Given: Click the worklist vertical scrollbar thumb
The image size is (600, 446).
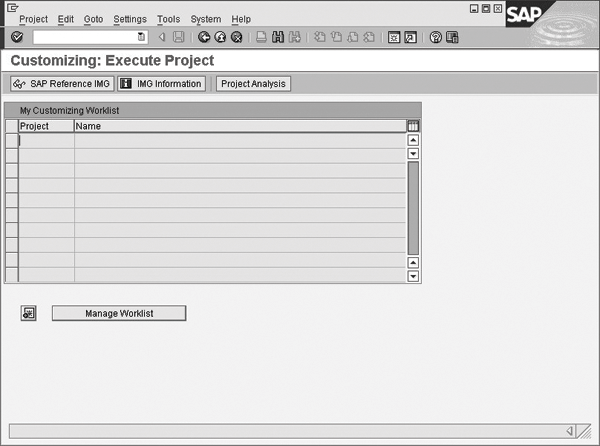Looking at the screenshot, I should pos(413,208).
